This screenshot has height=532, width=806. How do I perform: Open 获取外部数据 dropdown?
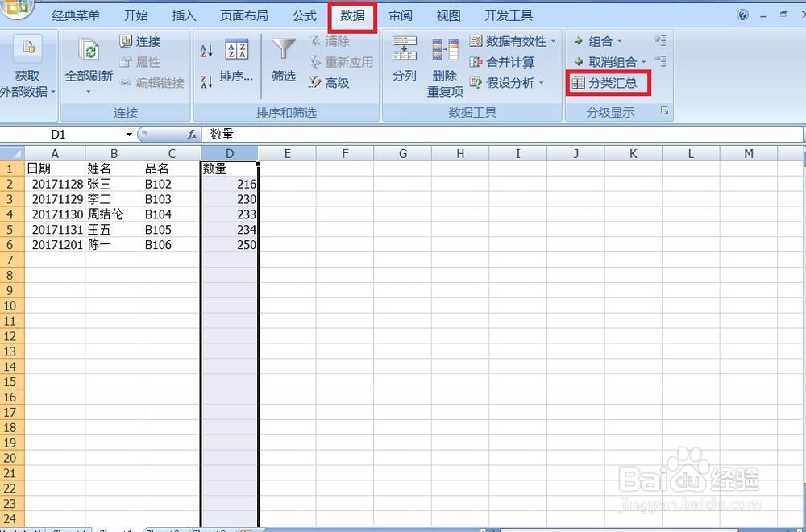[27, 67]
